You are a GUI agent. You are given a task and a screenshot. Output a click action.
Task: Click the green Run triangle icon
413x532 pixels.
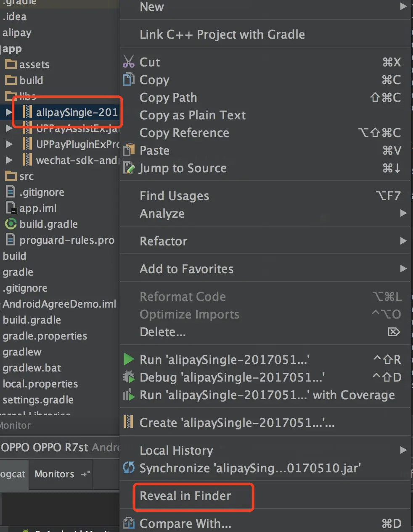point(129,360)
